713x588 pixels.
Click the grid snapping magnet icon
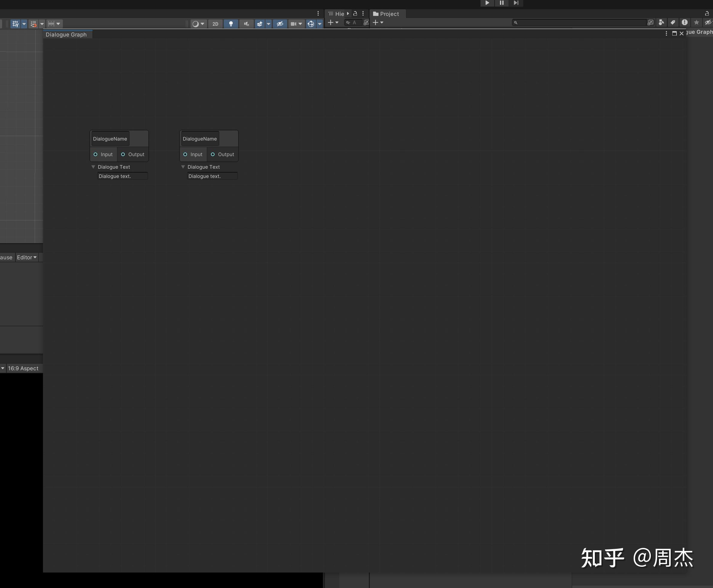pyautogui.click(x=33, y=24)
